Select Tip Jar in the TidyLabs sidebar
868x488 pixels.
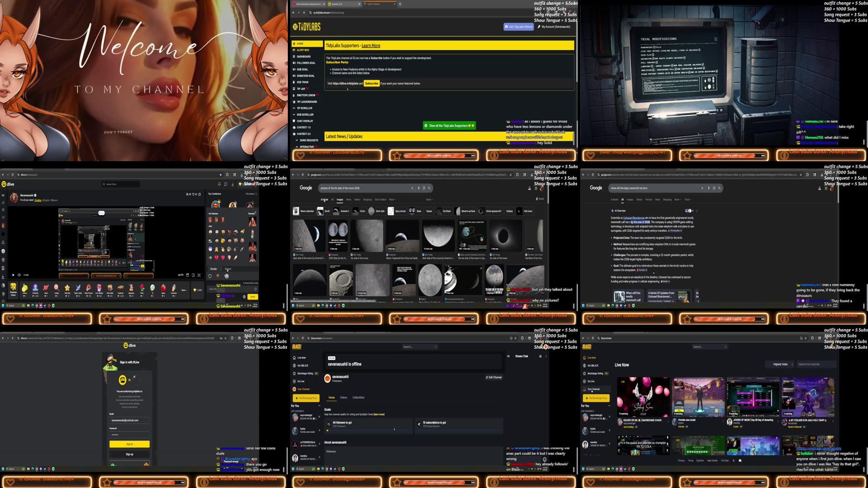tap(301, 88)
